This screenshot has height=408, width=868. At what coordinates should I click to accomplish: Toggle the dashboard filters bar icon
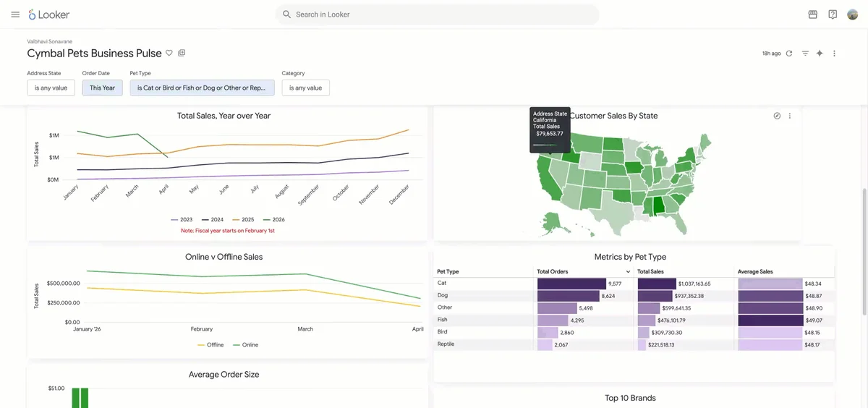pos(805,54)
